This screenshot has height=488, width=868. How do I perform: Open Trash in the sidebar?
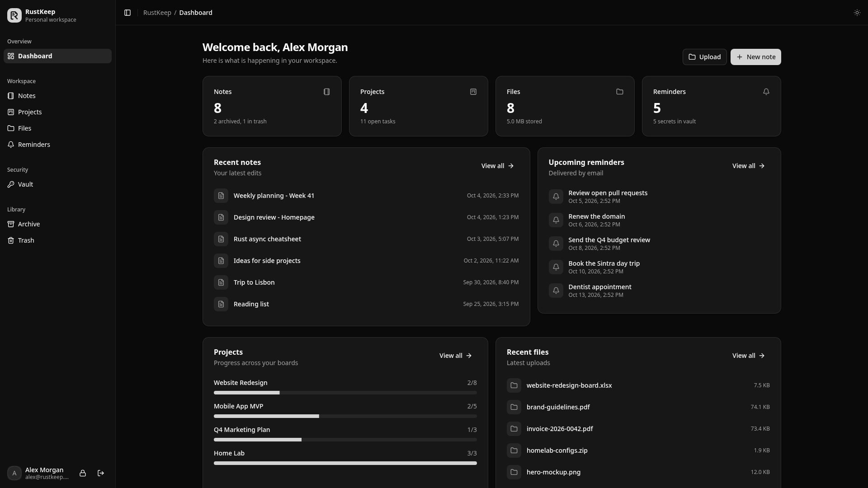point(57,240)
